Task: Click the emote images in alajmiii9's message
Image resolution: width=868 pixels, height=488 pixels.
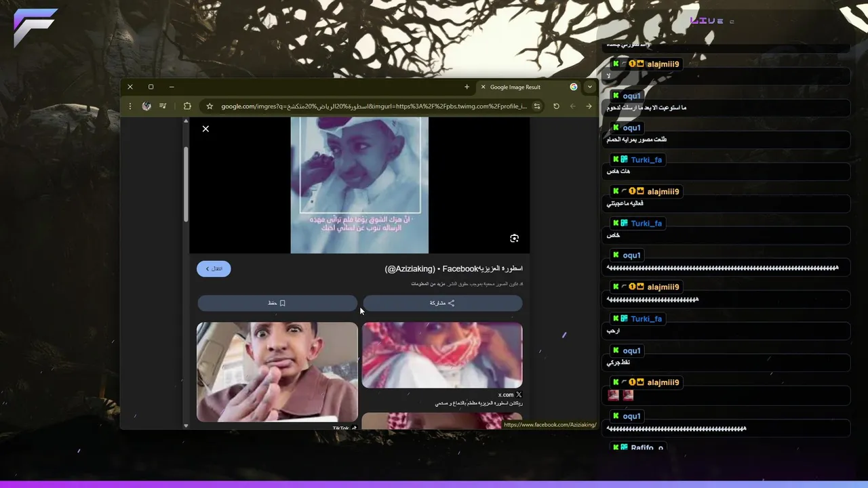Action: 620,395
